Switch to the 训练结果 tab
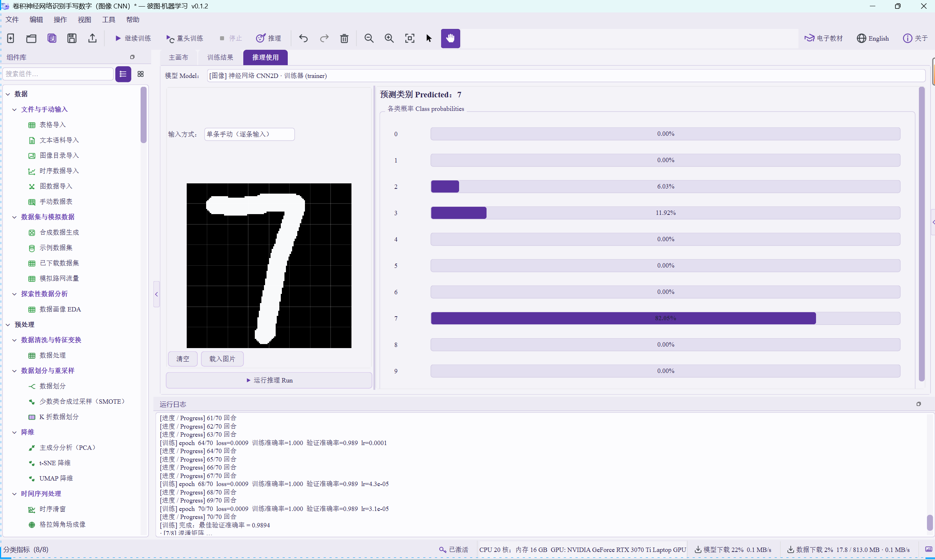Image resolution: width=935 pixels, height=560 pixels. (x=220, y=57)
